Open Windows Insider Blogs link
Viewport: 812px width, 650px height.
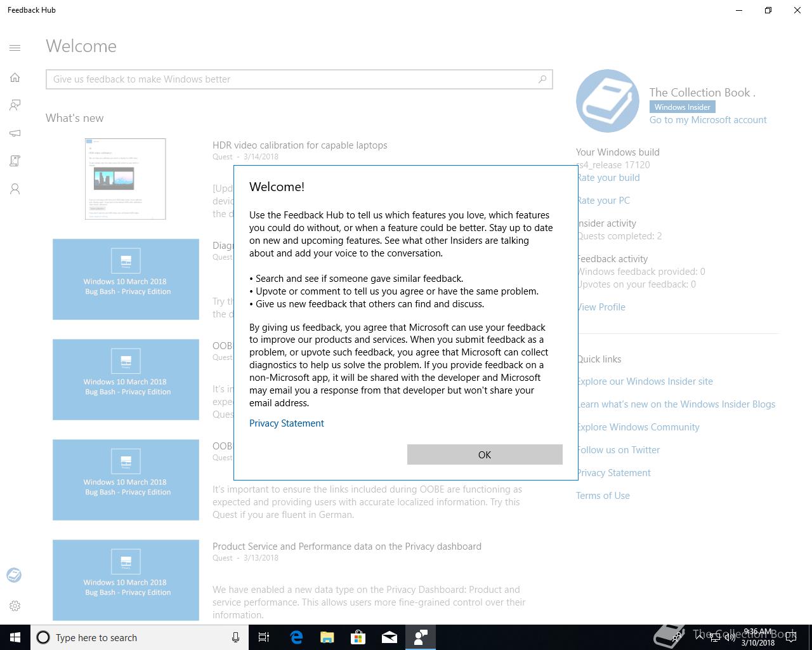pyautogui.click(x=676, y=404)
